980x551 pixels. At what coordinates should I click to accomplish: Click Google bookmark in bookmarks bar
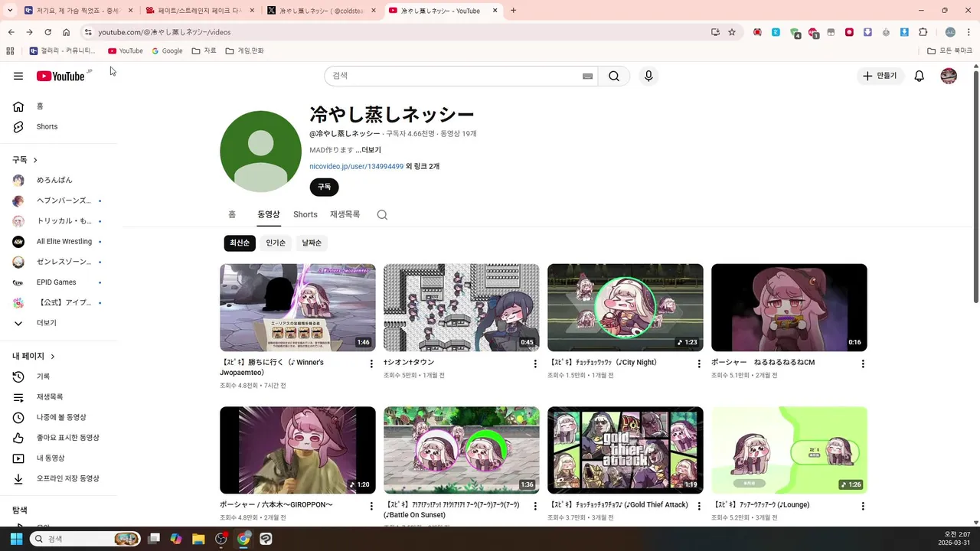(167, 51)
